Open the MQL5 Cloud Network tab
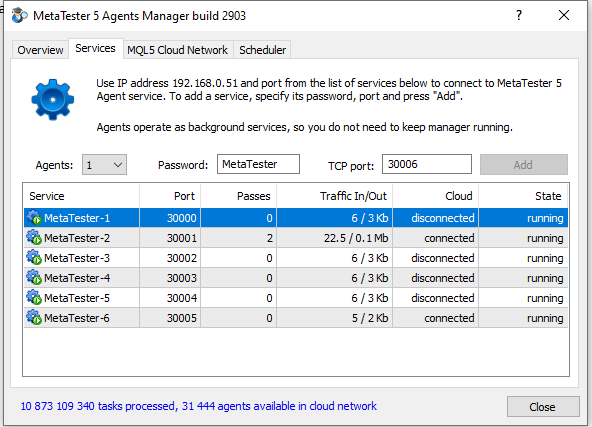Viewport: 592px width, 427px height. 177,50
